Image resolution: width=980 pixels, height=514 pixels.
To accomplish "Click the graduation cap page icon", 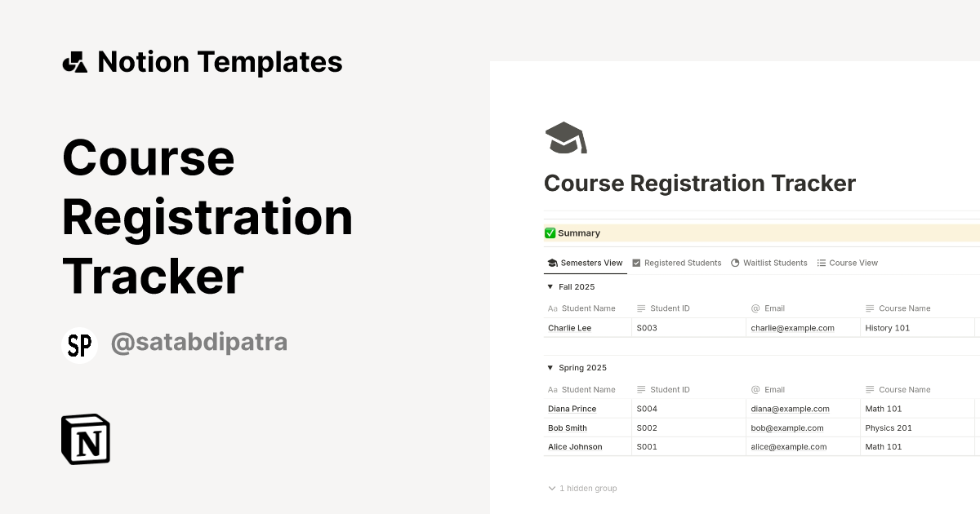I will [564, 137].
